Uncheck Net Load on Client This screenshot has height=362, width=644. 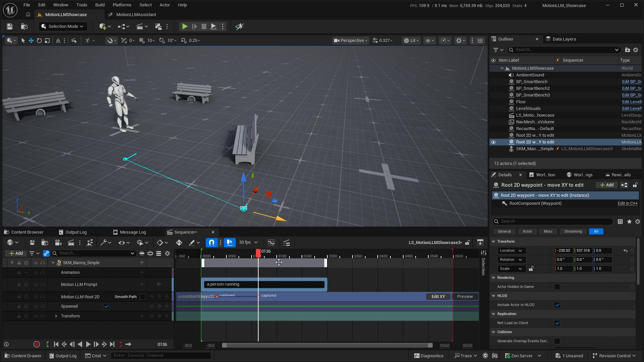tap(557, 323)
